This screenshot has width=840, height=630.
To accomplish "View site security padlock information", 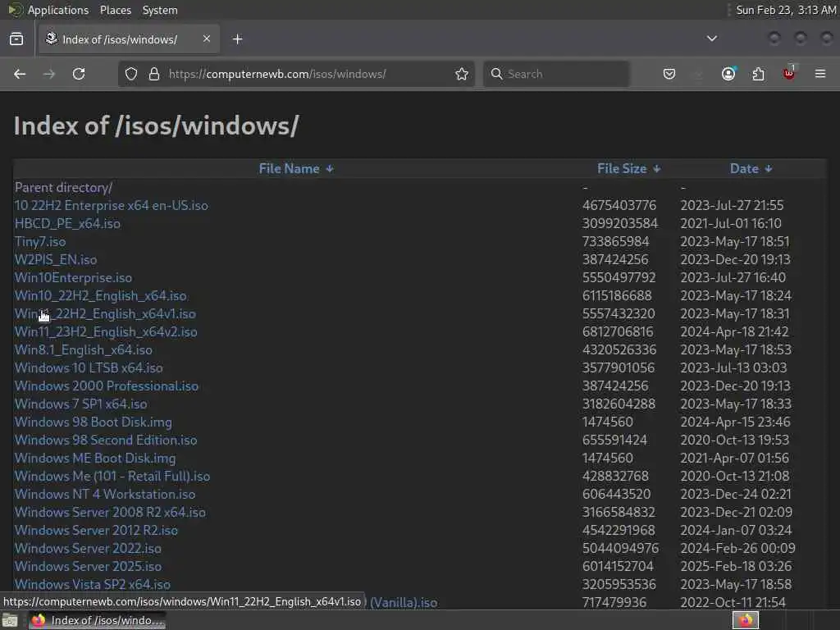I will [x=154, y=74].
